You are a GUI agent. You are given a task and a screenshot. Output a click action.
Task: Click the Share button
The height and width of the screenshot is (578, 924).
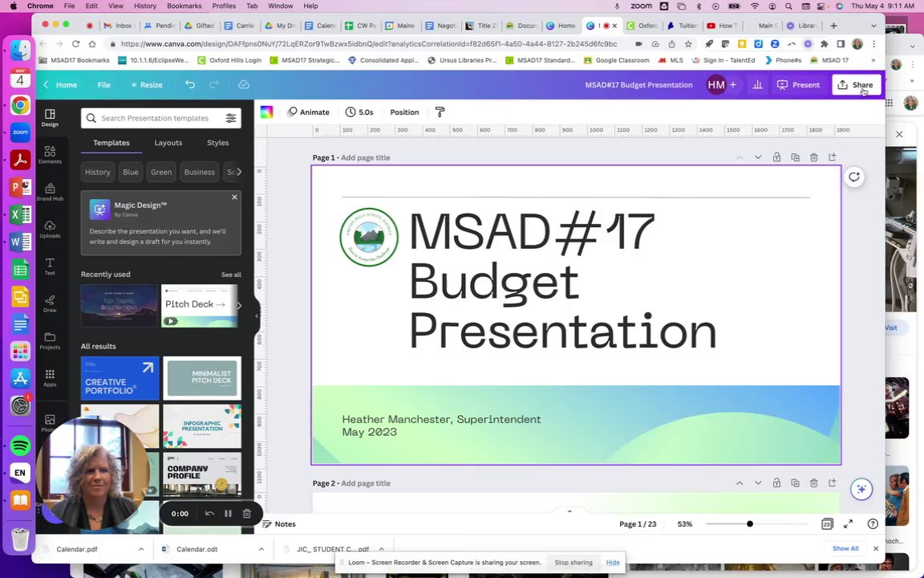click(x=856, y=85)
